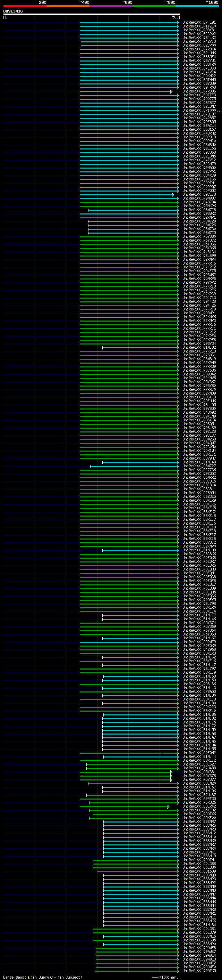Open hit UniRef100_Q84LK2
Image resolution: width=222 pixels, height=980 pixels.
tap(199, 38)
